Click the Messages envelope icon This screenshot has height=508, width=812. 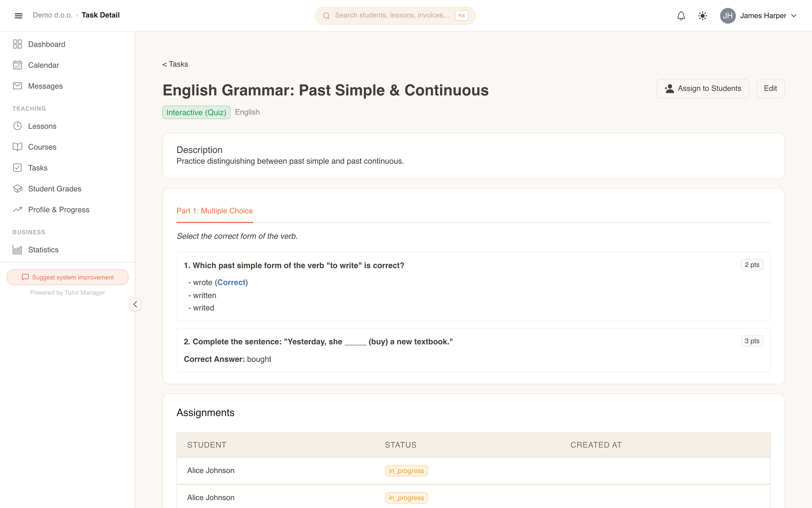17,86
